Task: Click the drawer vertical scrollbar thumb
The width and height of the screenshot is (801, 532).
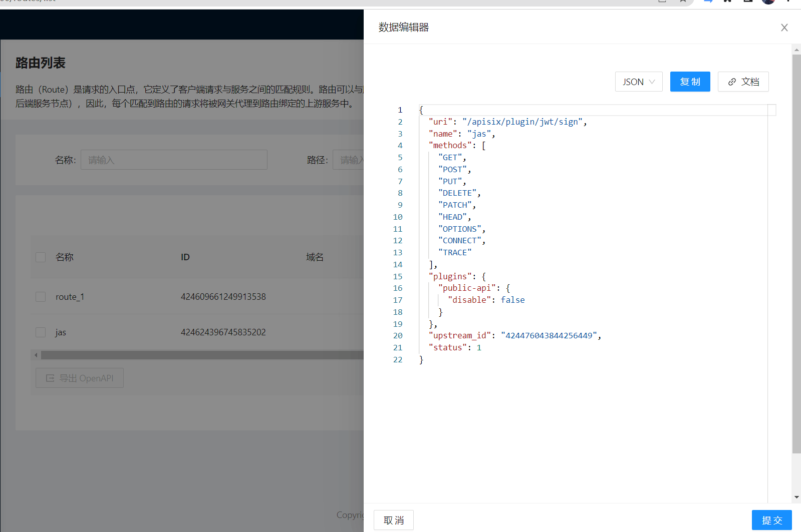Action: pos(796,254)
